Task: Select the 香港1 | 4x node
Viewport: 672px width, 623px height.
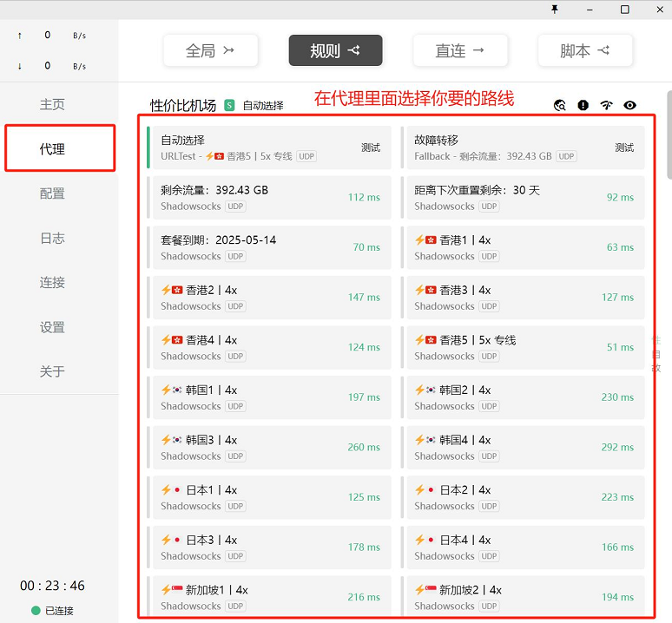Action: (x=523, y=247)
